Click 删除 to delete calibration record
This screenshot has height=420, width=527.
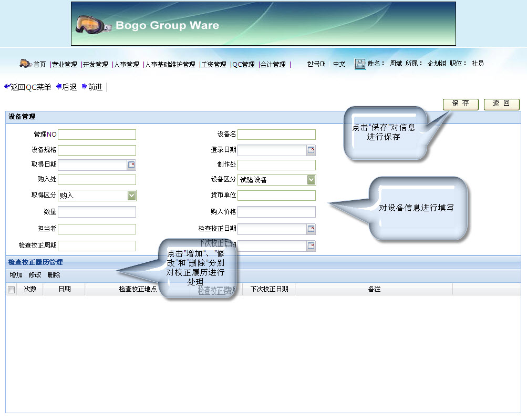coord(54,275)
